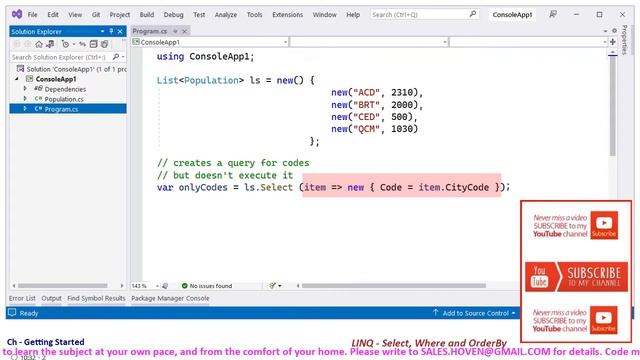Click the Ready status bar icon
This screenshot has width=640, height=360.
12,313
